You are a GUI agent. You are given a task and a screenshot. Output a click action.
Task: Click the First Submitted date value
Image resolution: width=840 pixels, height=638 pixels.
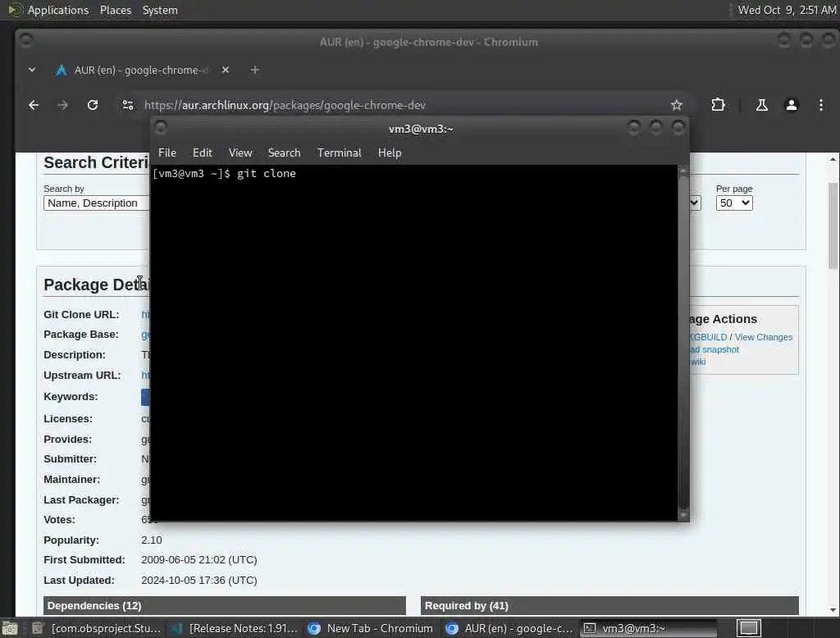coord(199,560)
